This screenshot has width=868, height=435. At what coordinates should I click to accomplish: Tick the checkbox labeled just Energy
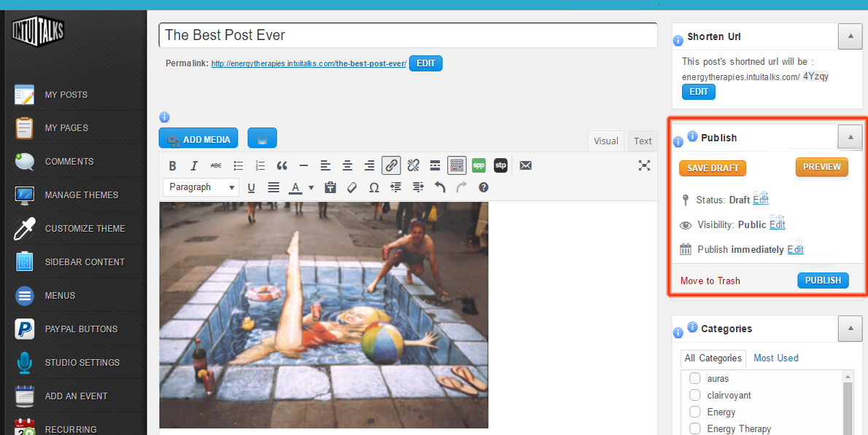pos(694,412)
